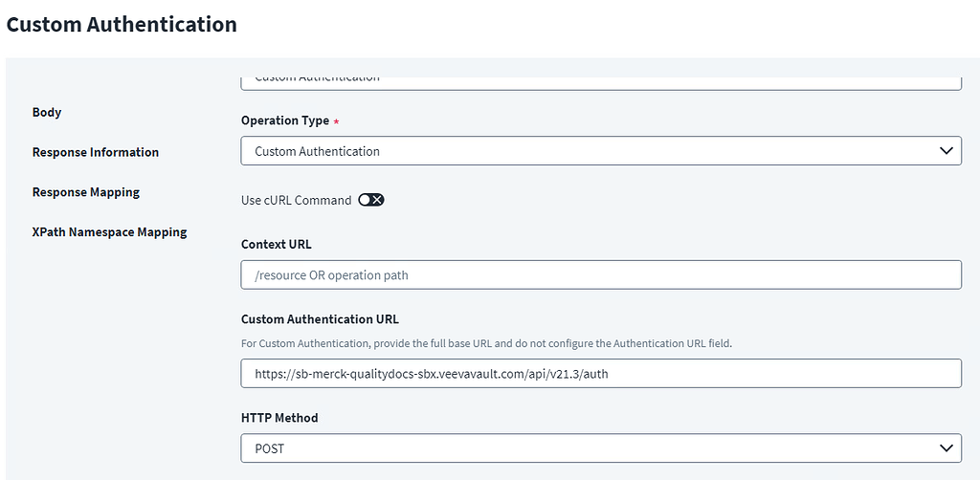
Task: Click the partially visible name field at top
Action: pos(600,80)
